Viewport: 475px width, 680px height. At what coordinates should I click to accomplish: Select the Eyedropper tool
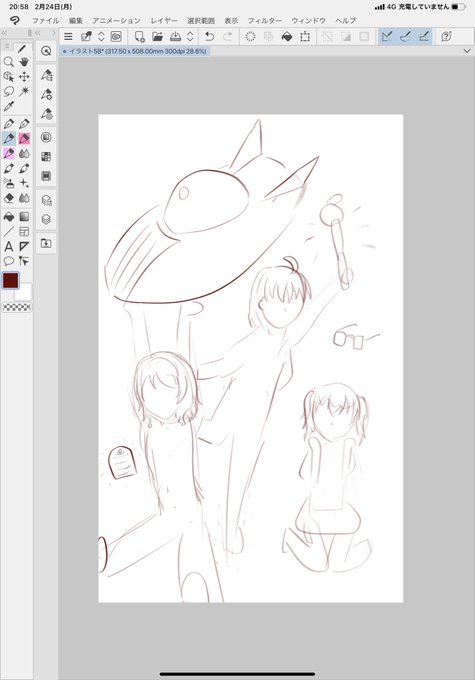pos(9,106)
